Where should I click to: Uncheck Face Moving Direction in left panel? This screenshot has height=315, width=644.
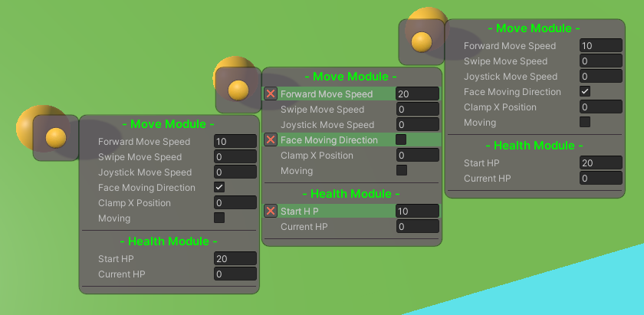coord(219,187)
